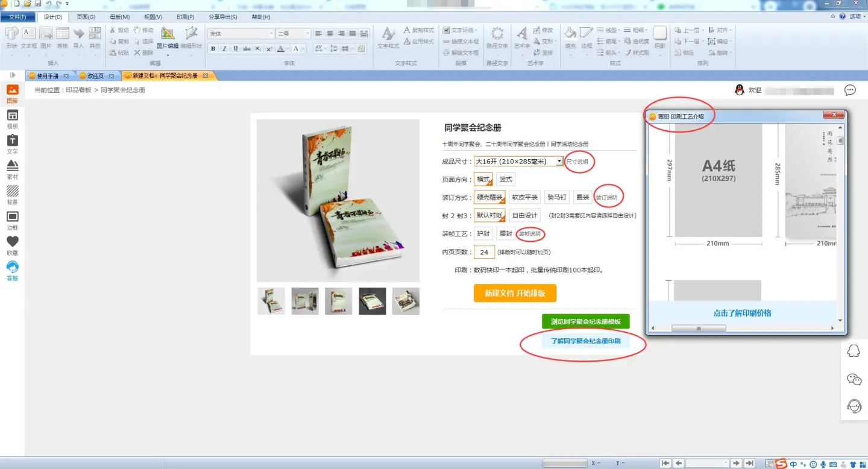Viewport: 868px width, 469px height.
Task: Open the 模板 templates sidebar panel
Action: (x=12, y=119)
